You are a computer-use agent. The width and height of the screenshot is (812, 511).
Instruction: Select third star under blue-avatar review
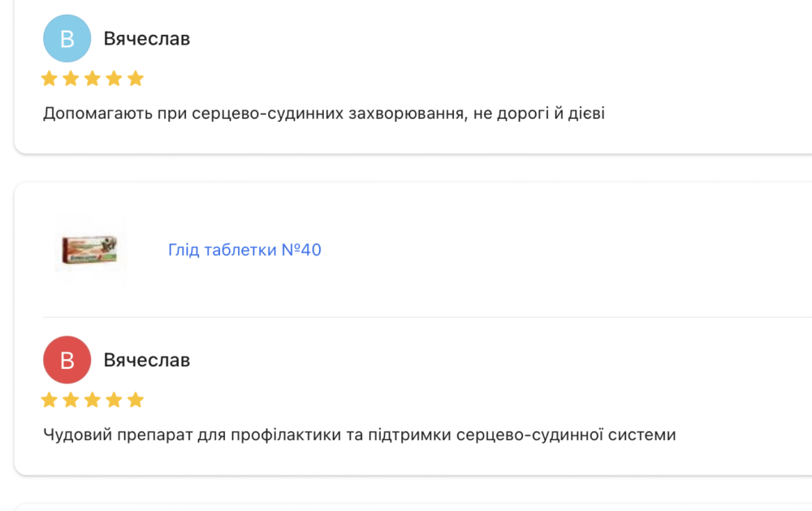[x=93, y=79]
